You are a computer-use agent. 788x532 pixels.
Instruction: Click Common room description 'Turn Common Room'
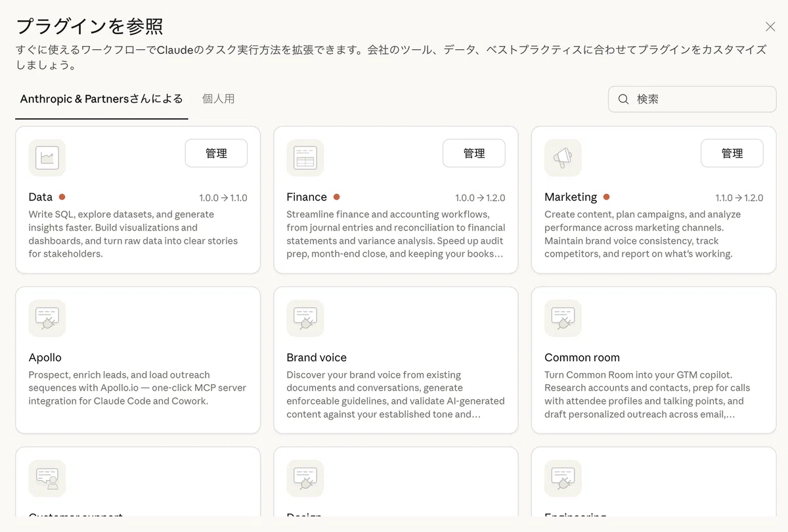[x=647, y=394]
